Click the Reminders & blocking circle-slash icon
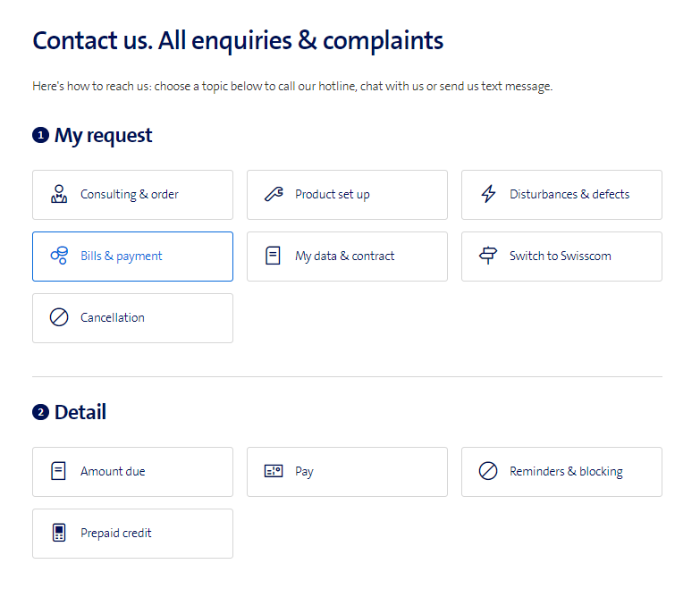Screen dimensions: 700x589 pyautogui.click(x=488, y=471)
